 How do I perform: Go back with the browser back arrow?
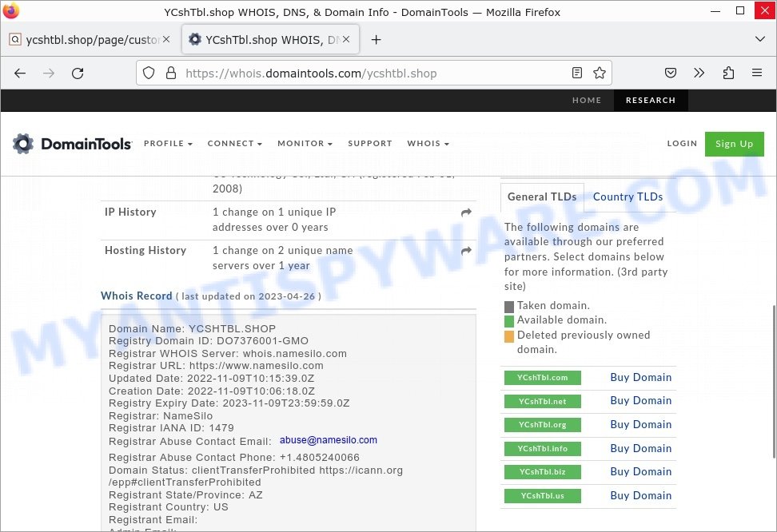click(20, 73)
